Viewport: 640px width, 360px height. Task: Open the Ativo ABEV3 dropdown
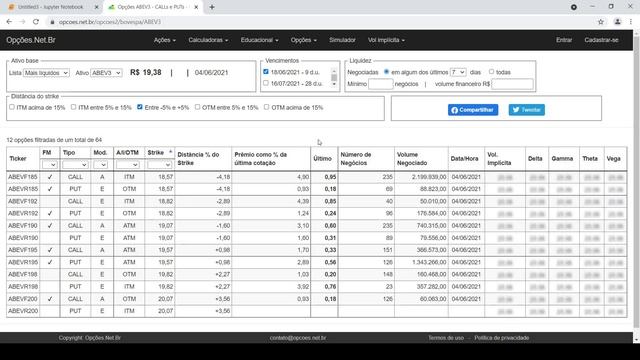pos(106,73)
